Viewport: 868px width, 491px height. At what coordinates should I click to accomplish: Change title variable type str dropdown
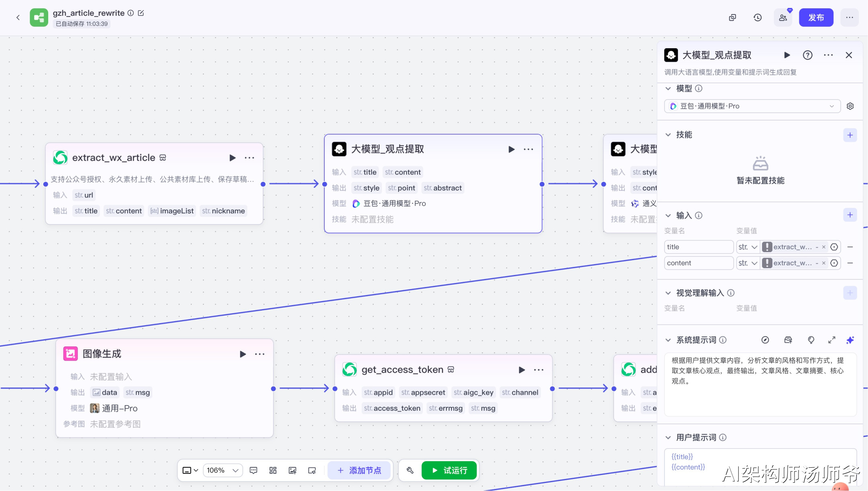[x=748, y=247]
